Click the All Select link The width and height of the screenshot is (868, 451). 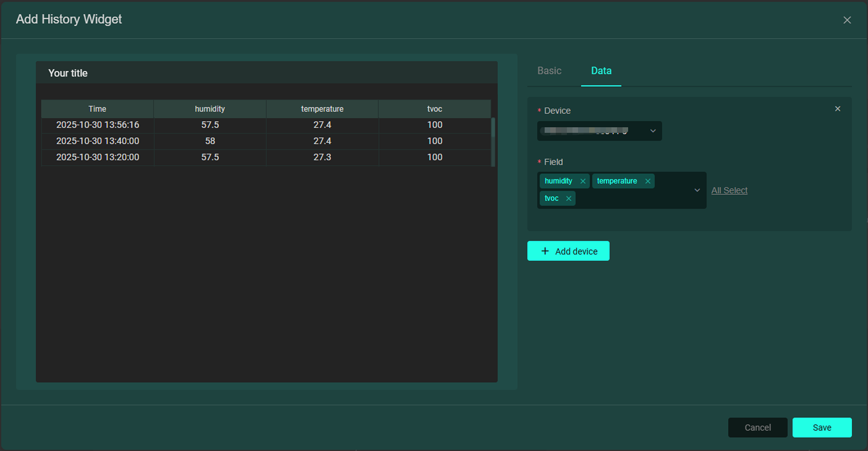[x=729, y=191]
